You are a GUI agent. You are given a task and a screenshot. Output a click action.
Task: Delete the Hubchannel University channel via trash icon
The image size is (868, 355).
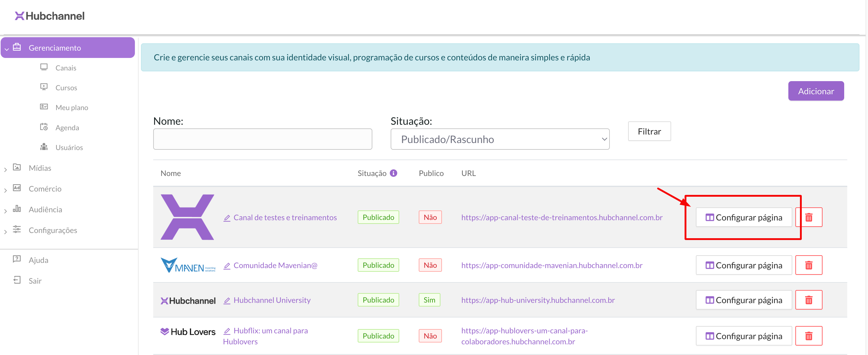[x=808, y=300]
